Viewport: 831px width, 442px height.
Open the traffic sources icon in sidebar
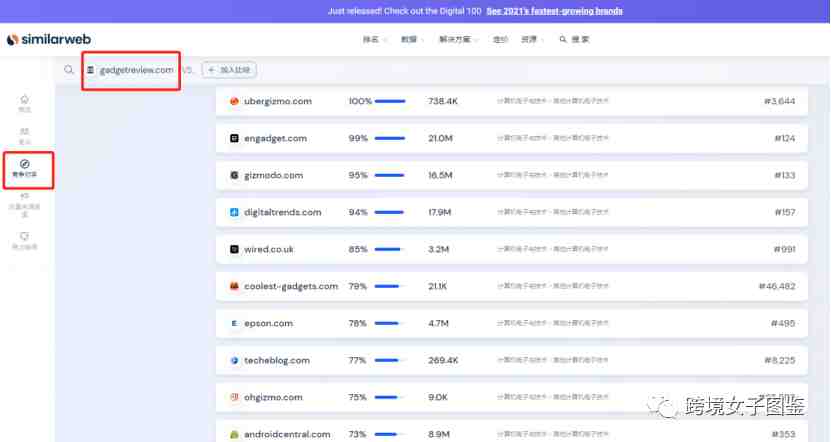coord(24,196)
